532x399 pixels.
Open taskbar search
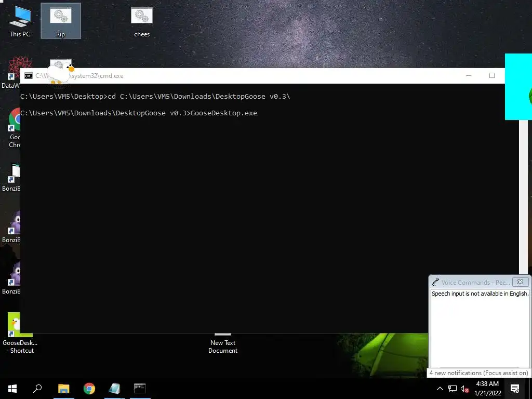click(37, 389)
